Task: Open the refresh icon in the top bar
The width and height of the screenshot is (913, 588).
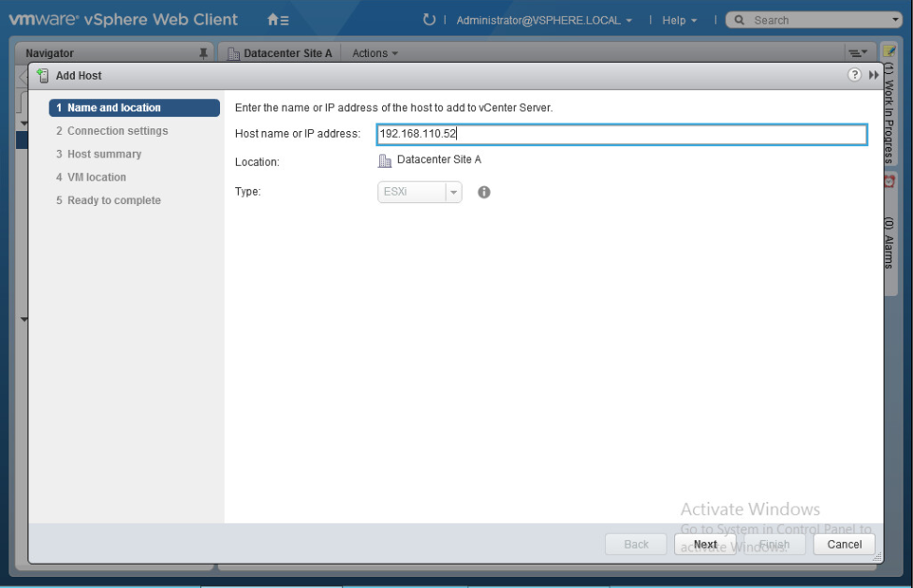Action: 430,19
